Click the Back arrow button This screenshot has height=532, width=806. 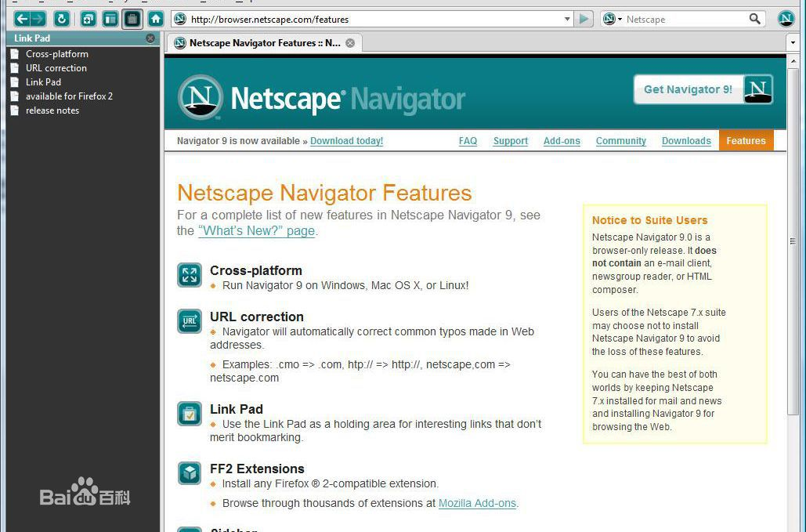click(22, 19)
